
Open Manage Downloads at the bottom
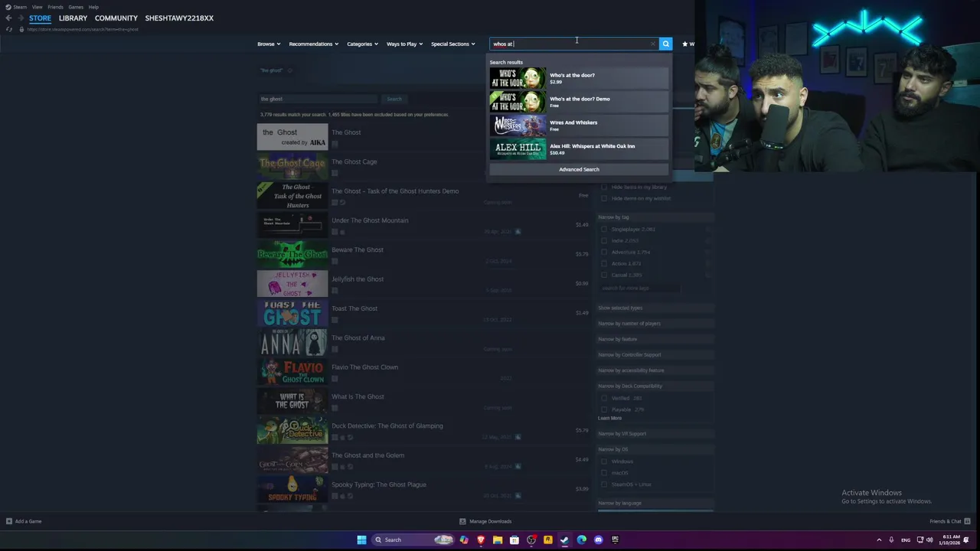[x=485, y=521]
